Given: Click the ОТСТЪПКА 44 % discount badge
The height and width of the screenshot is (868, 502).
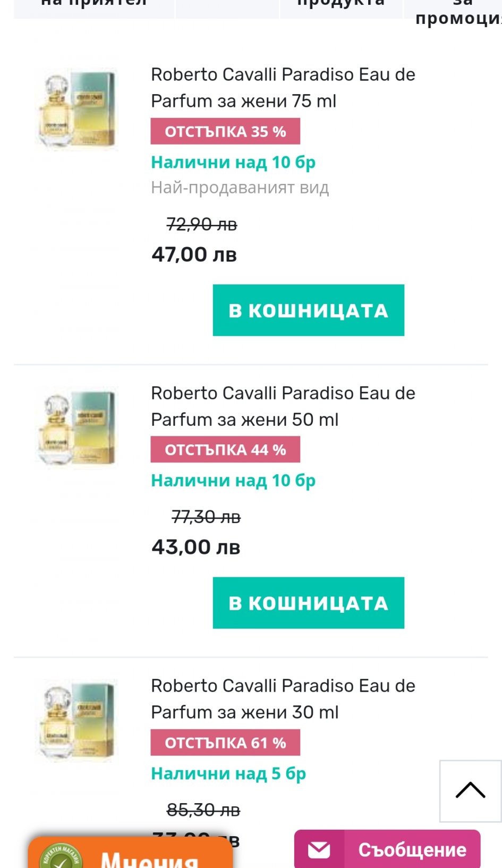Looking at the screenshot, I should pos(225,450).
